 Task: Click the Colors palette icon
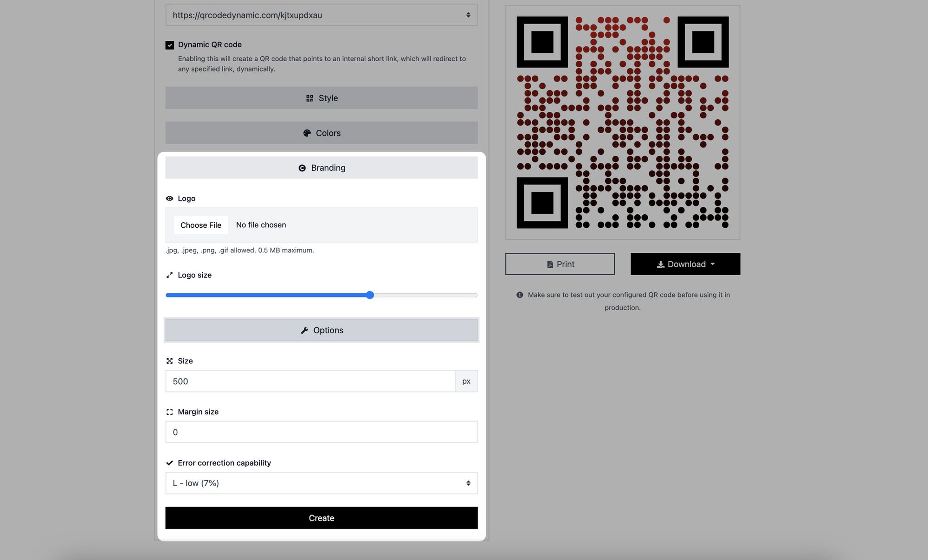pos(307,133)
